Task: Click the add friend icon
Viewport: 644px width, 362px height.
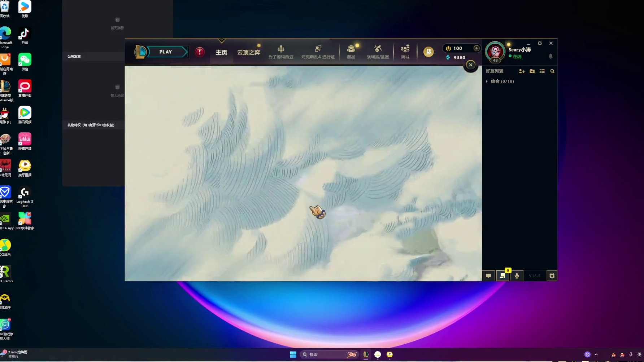Action: 522,71
